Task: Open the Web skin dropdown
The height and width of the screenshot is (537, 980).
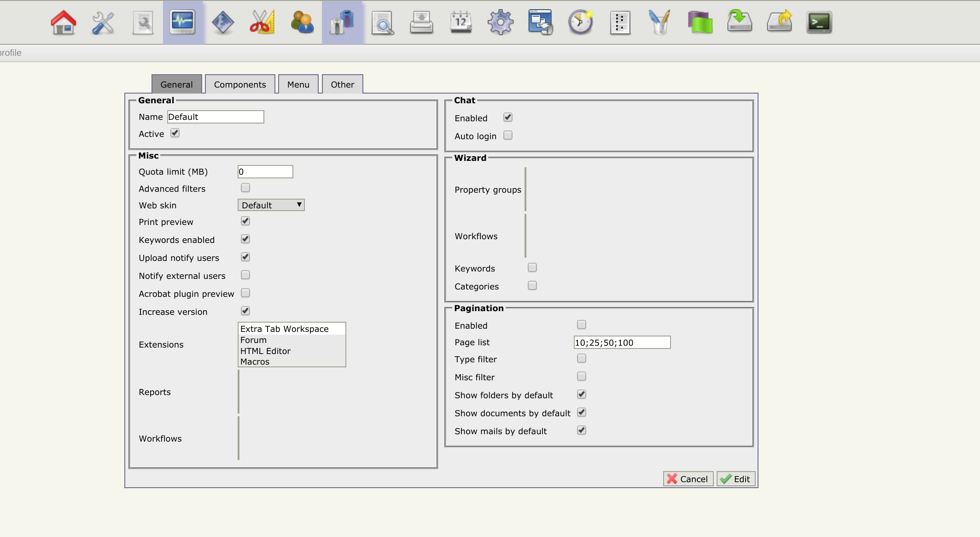Action: pyautogui.click(x=271, y=205)
